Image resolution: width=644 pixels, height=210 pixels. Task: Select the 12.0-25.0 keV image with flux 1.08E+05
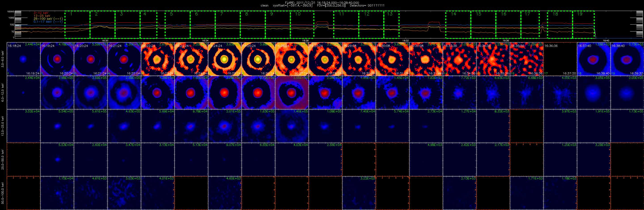[x=325, y=126]
